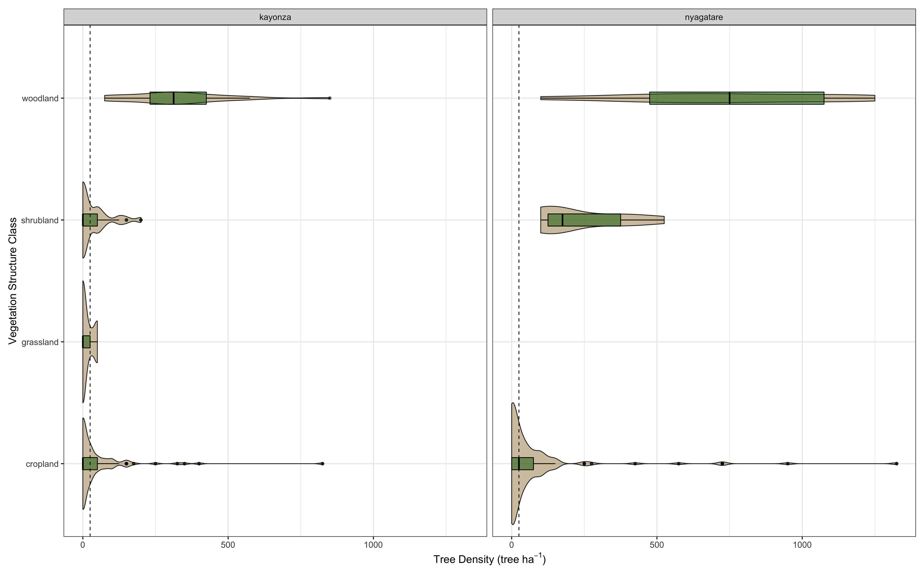
Task: Click the Vegetation Structure Class y-axis title
Action: (x=13, y=281)
